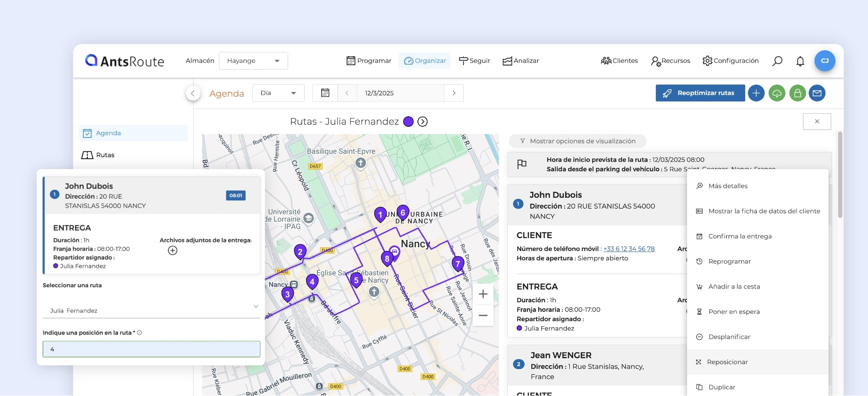Collapse the left sidebar panel
The image size is (868, 396).
(193, 93)
